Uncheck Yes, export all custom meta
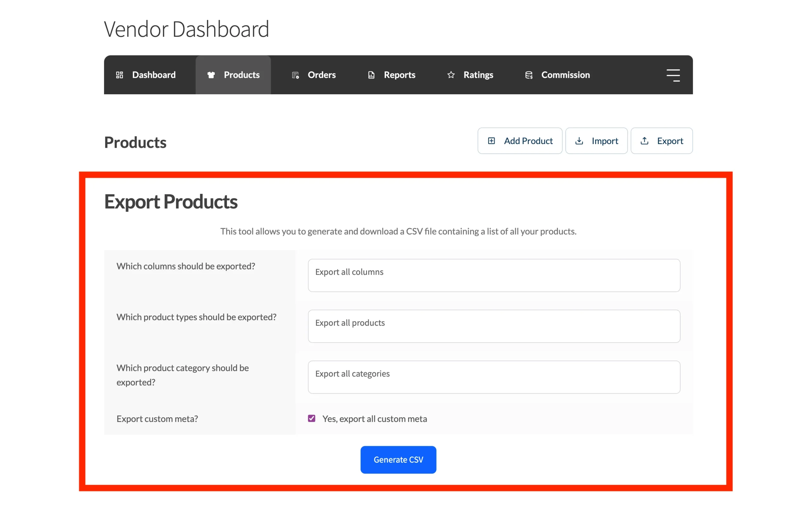Viewport: 797px width, 532px height. click(312, 418)
